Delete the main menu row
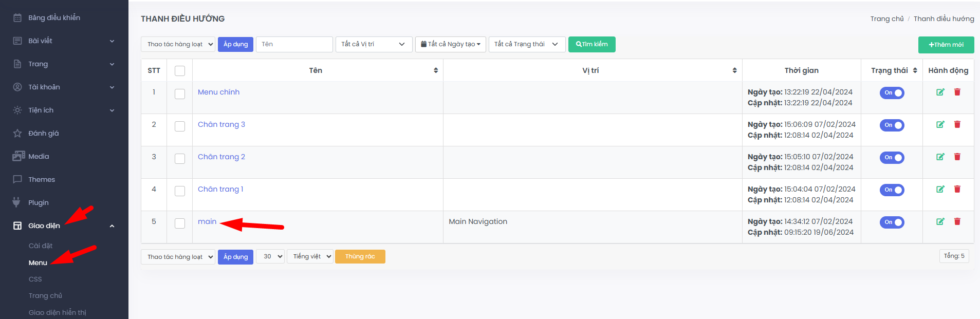Screen dimensions: 980x319 coord(957,221)
